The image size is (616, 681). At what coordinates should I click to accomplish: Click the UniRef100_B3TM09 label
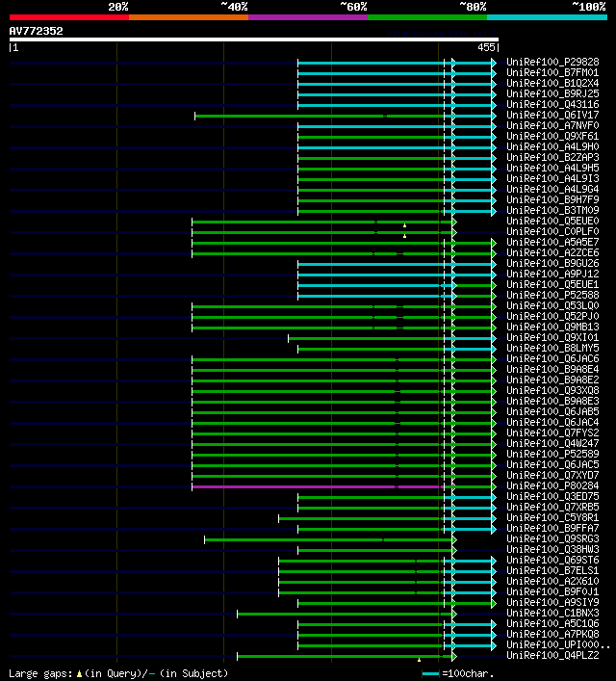tap(552, 210)
